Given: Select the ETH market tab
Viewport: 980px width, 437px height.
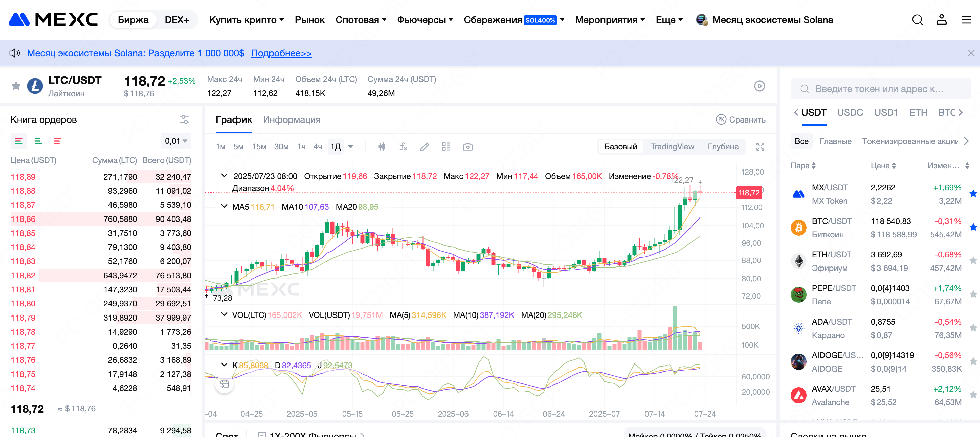Looking at the screenshot, I should (x=918, y=112).
